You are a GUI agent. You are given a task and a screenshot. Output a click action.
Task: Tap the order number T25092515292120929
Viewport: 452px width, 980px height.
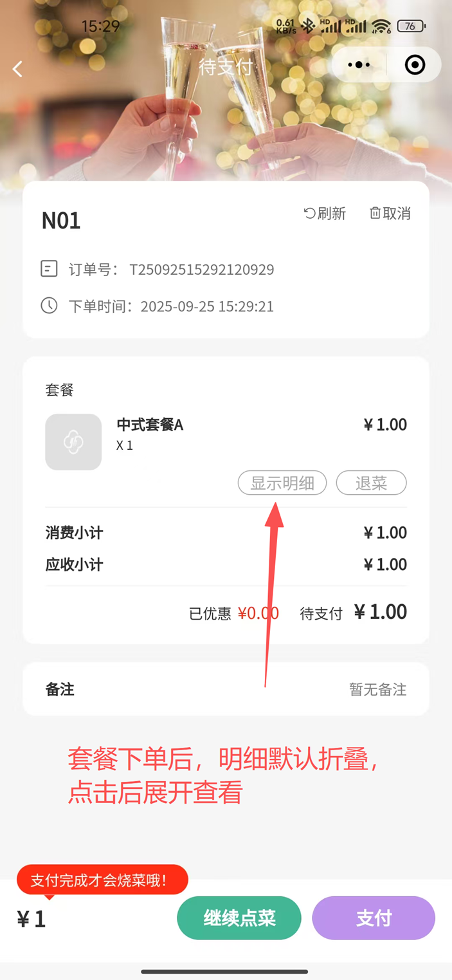(x=202, y=269)
